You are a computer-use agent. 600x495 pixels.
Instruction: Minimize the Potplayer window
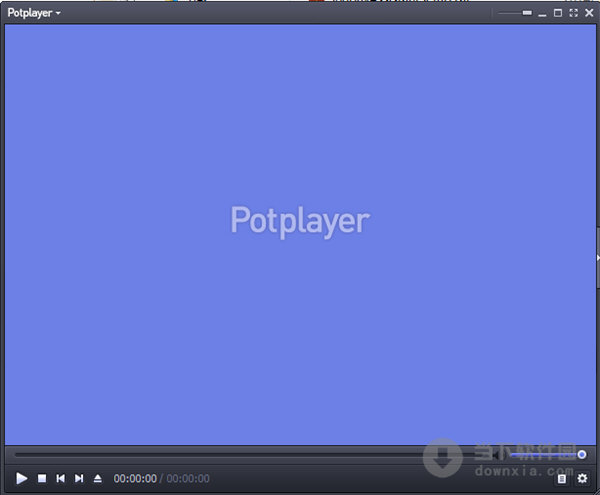tap(542, 15)
